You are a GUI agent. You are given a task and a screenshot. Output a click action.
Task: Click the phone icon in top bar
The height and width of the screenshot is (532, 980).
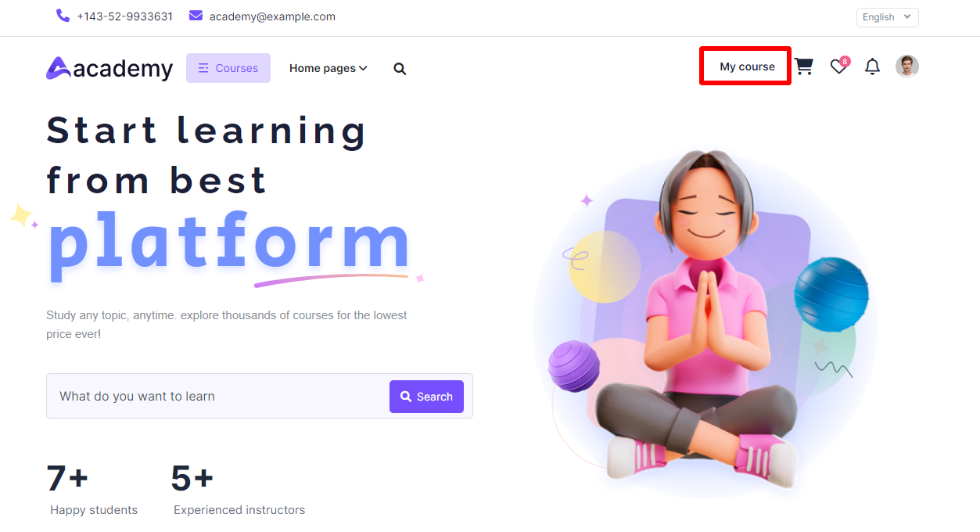pyautogui.click(x=63, y=16)
